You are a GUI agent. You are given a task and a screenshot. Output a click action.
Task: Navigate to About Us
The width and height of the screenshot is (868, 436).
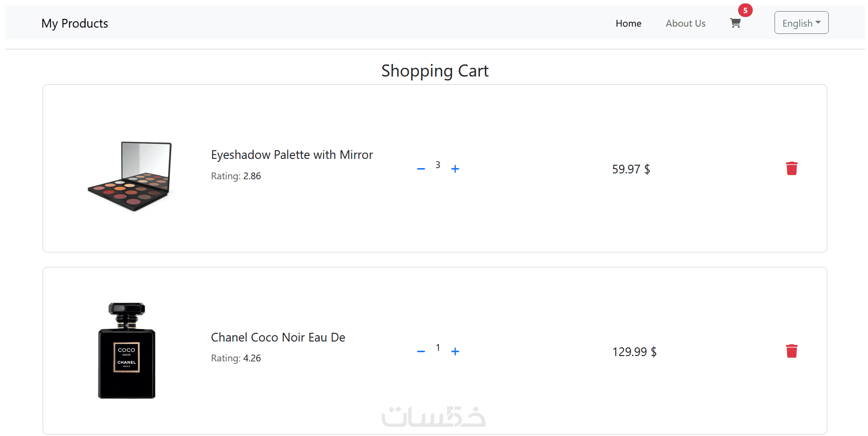tap(685, 23)
